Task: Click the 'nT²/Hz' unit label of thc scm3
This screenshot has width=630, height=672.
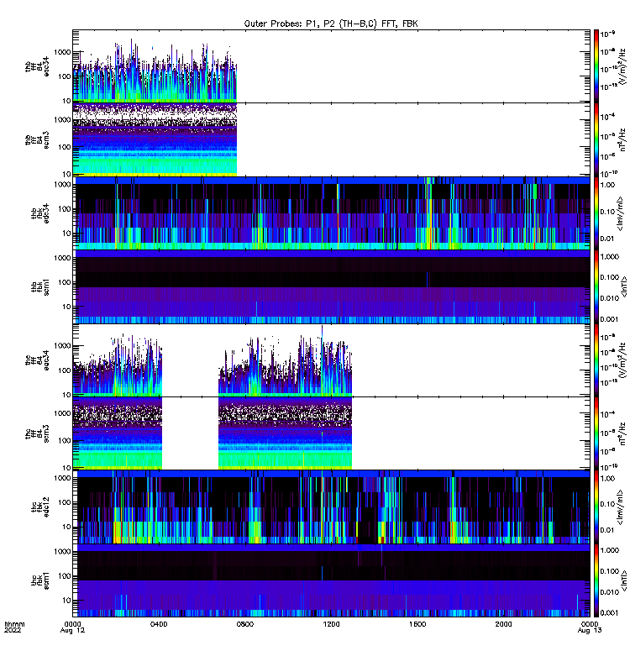Action: pos(623,433)
